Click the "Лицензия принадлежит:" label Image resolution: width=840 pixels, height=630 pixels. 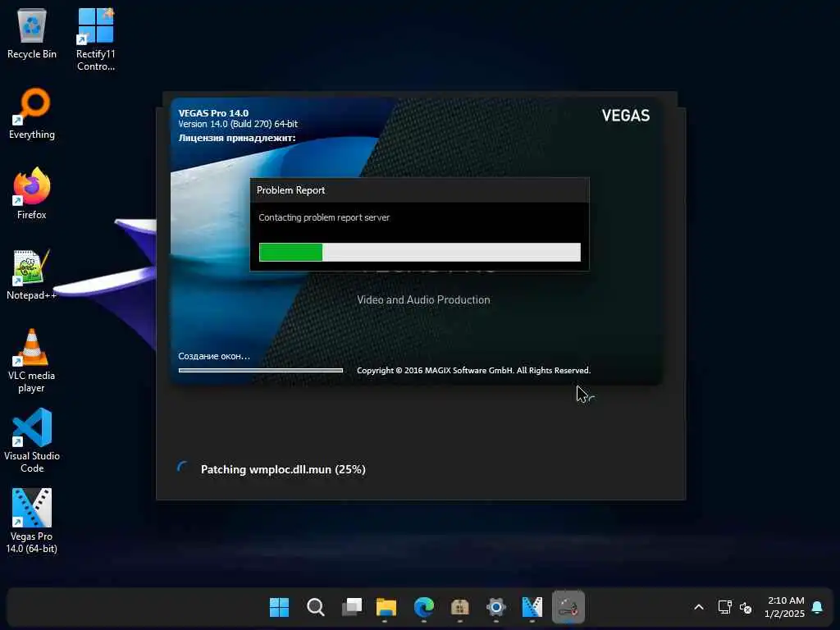pyautogui.click(x=237, y=138)
